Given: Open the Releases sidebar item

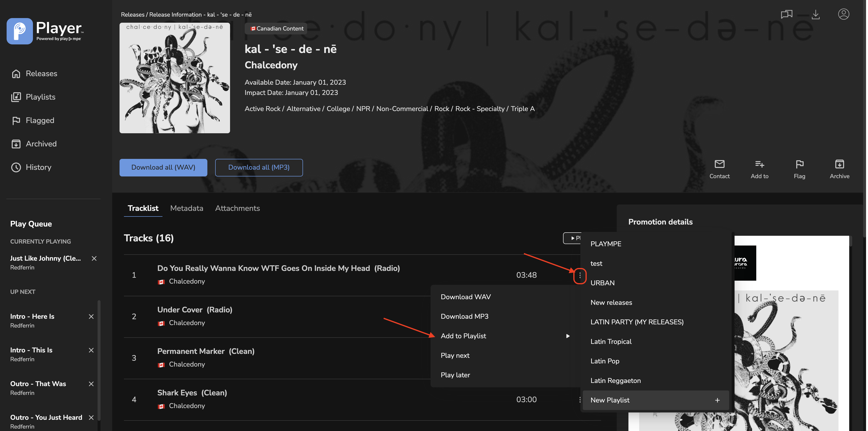Looking at the screenshot, I should 34,73.
